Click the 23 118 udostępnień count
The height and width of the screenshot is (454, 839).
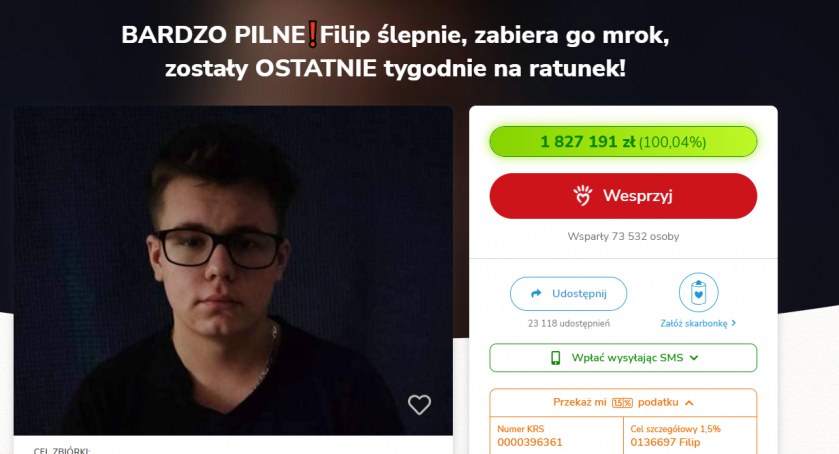[568, 323]
